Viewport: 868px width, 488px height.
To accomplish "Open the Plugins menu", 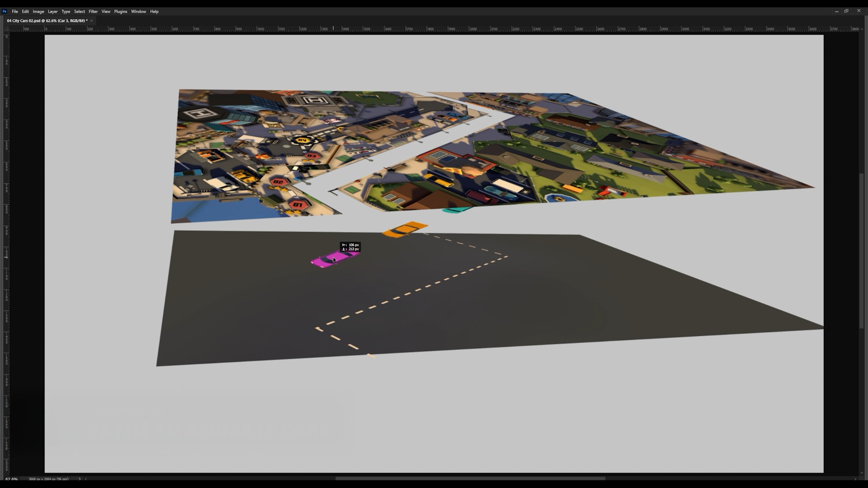I will (121, 11).
